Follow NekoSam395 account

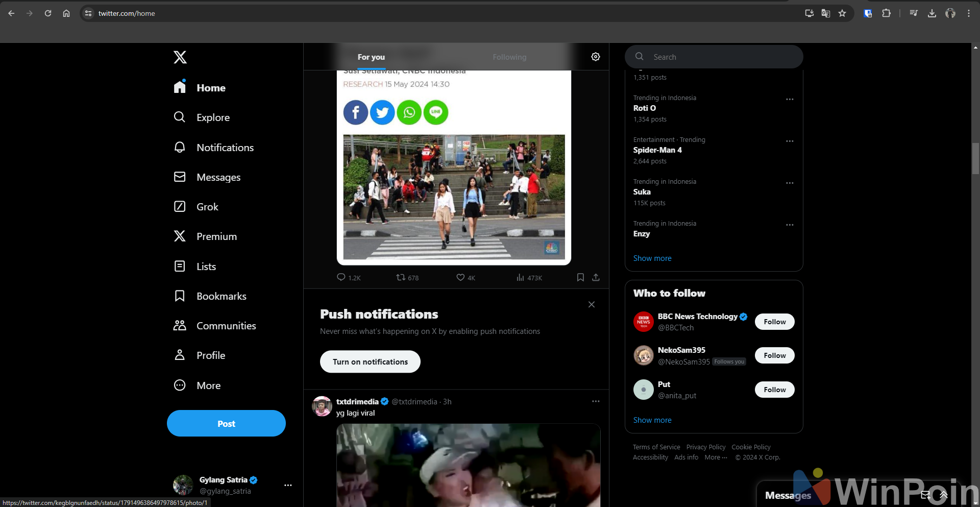pos(775,355)
